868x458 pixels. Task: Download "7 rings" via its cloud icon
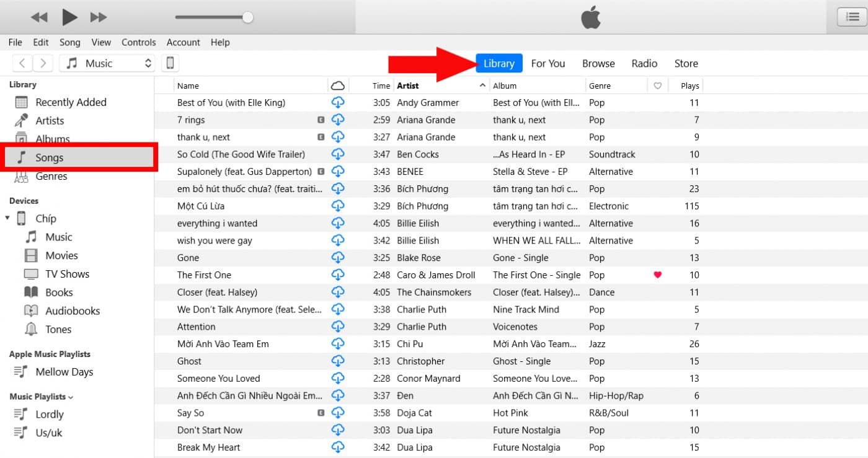point(338,120)
